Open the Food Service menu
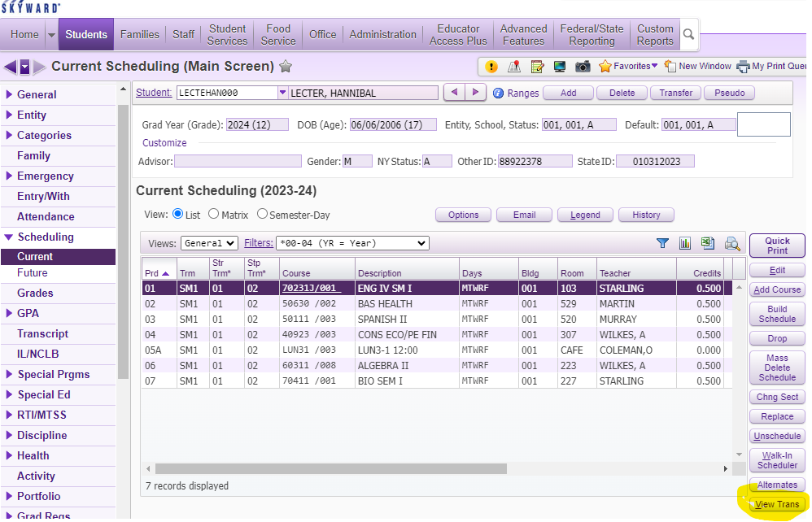 (278, 34)
